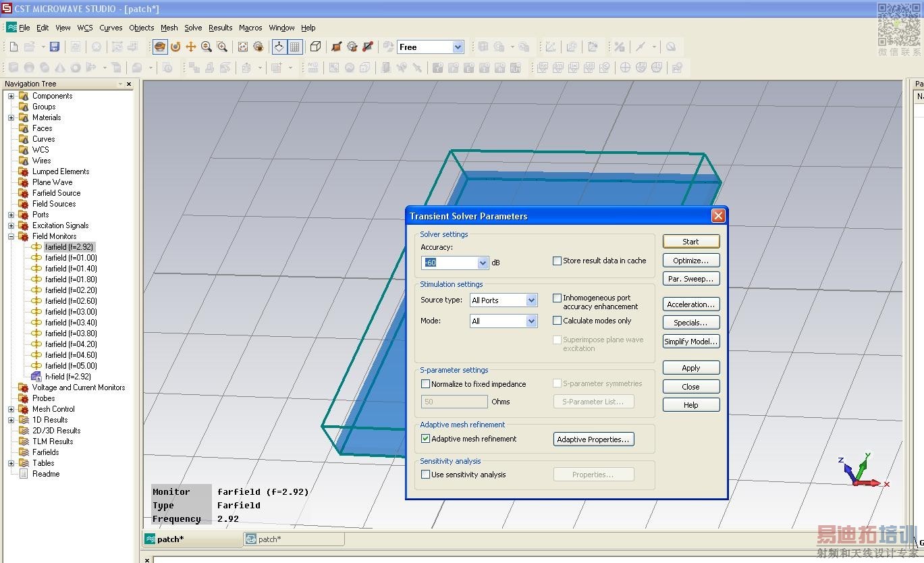
Task: Switch to wireframe box view
Action: [x=315, y=47]
